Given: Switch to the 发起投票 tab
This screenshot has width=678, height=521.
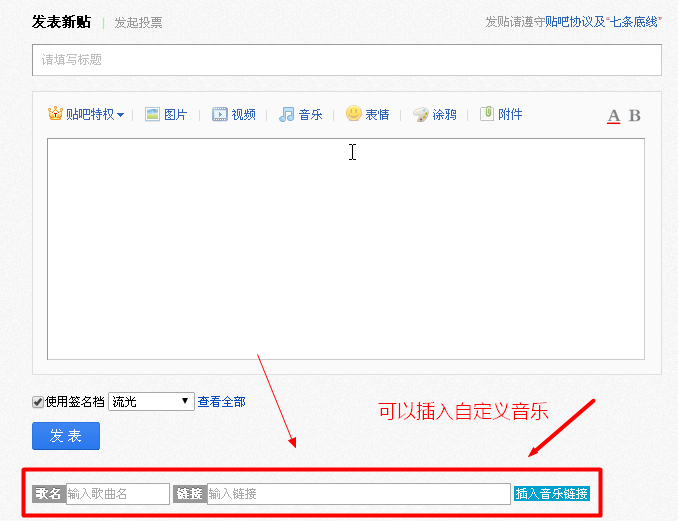Looking at the screenshot, I should pos(138,22).
